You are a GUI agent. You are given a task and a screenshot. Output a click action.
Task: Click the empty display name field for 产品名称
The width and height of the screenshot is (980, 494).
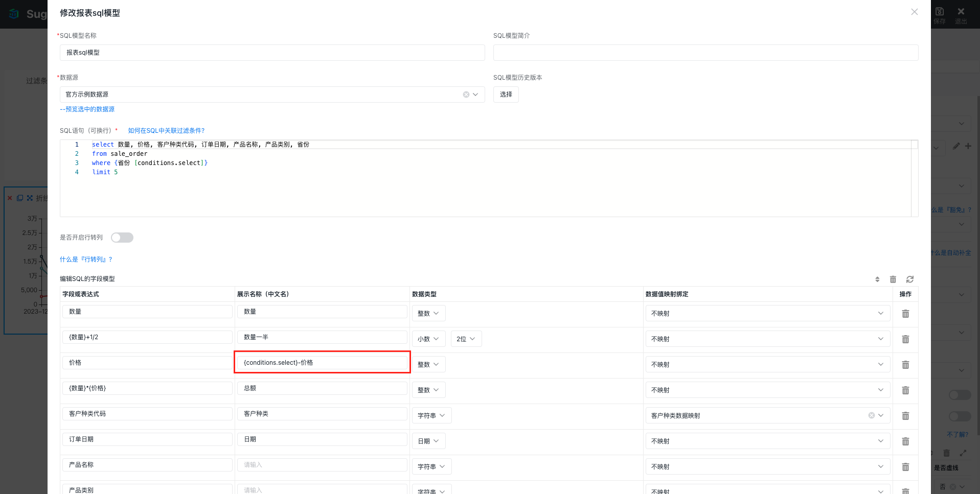coord(322,465)
